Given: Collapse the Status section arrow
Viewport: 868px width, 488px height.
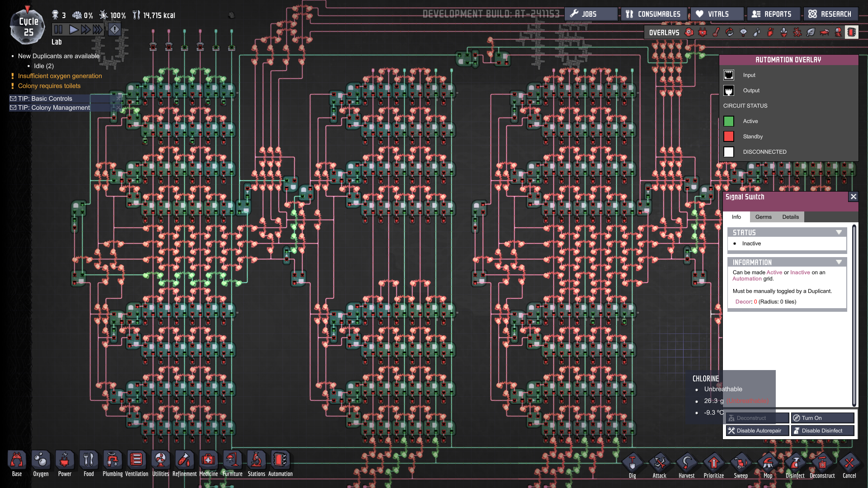Looking at the screenshot, I should click(839, 232).
